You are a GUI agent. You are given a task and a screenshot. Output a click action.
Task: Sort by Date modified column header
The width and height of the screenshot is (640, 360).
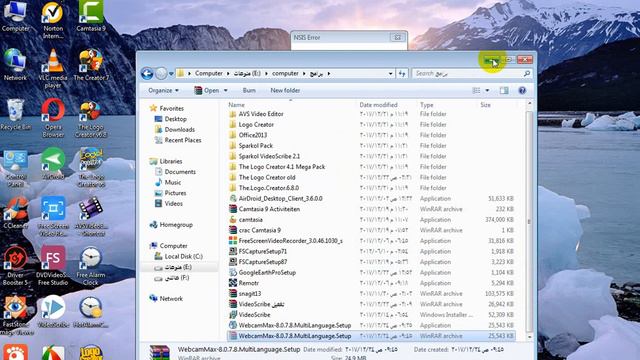[x=378, y=105]
